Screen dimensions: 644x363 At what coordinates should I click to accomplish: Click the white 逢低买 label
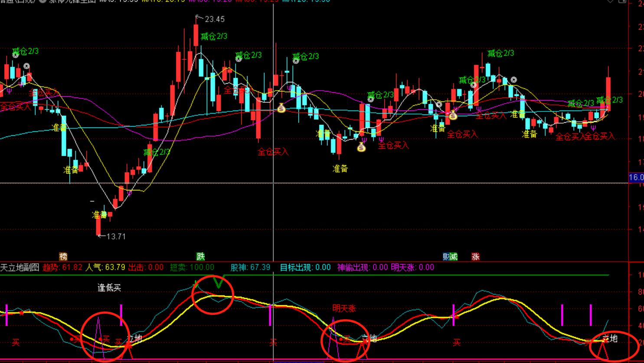tap(109, 288)
